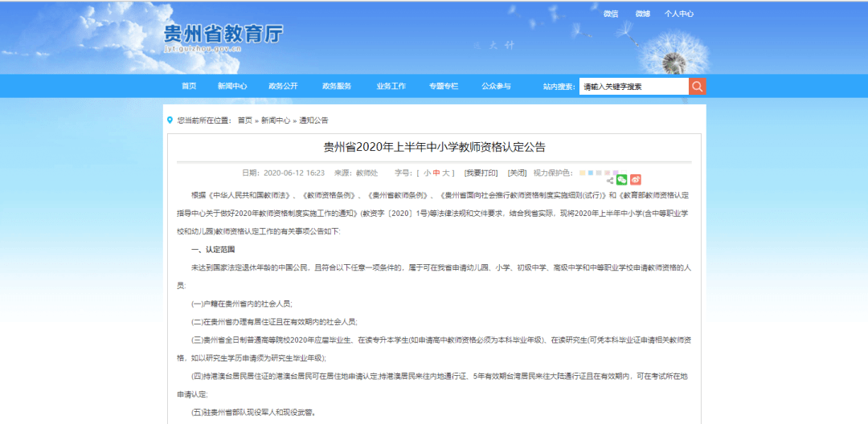The width and height of the screenshot is (868, 424).
Task: Click the heading 一、认定范围
Action: pyautogui.click(x=212, y=250)
